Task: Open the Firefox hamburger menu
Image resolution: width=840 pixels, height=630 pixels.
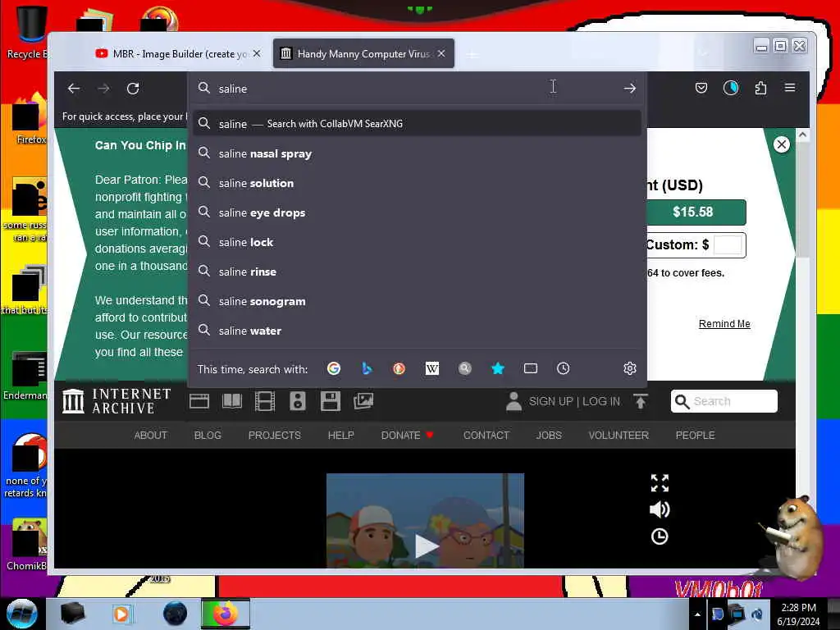Action: (790, 87)
